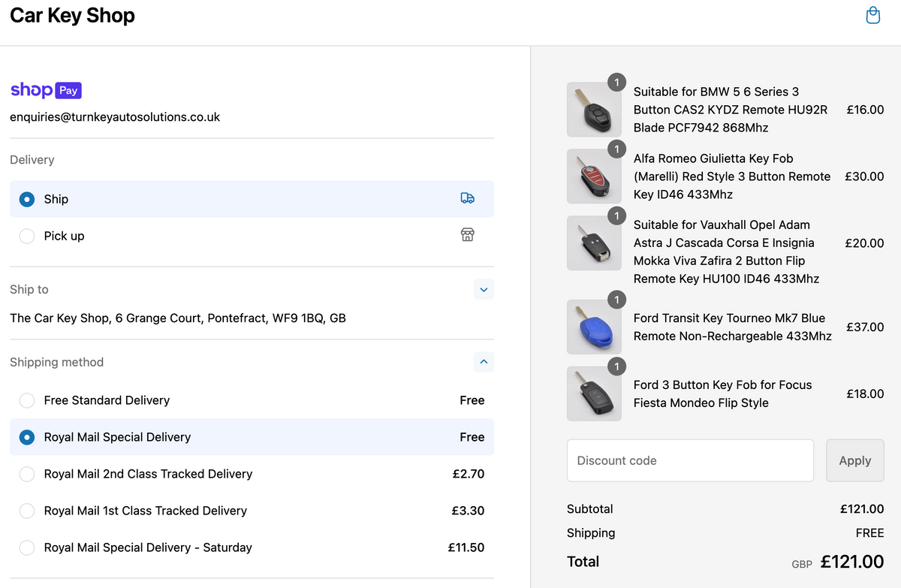Choose the Free Royal Mail Special Delivery radio option

[27, 437]
